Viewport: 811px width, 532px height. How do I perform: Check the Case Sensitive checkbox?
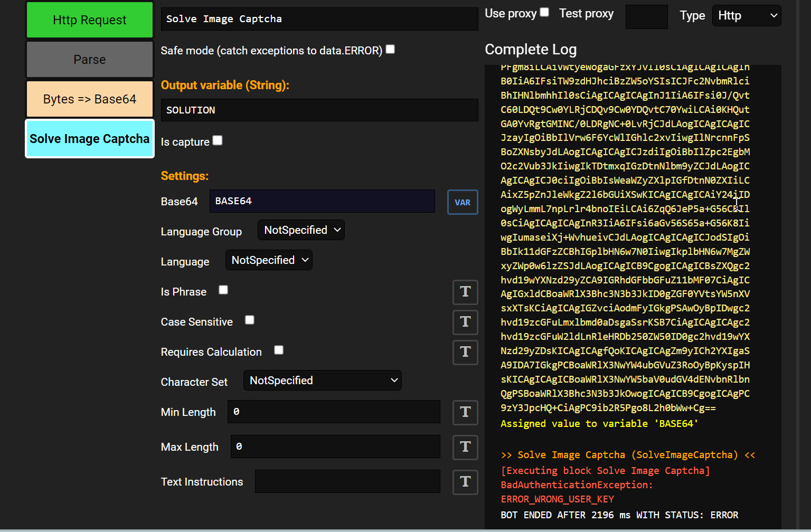click(250, 320)
